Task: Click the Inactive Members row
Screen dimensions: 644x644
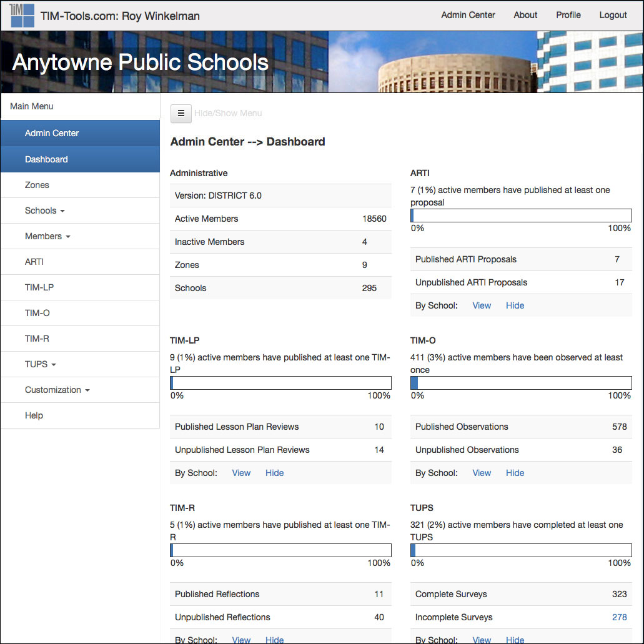Action: tap(280, 242)
